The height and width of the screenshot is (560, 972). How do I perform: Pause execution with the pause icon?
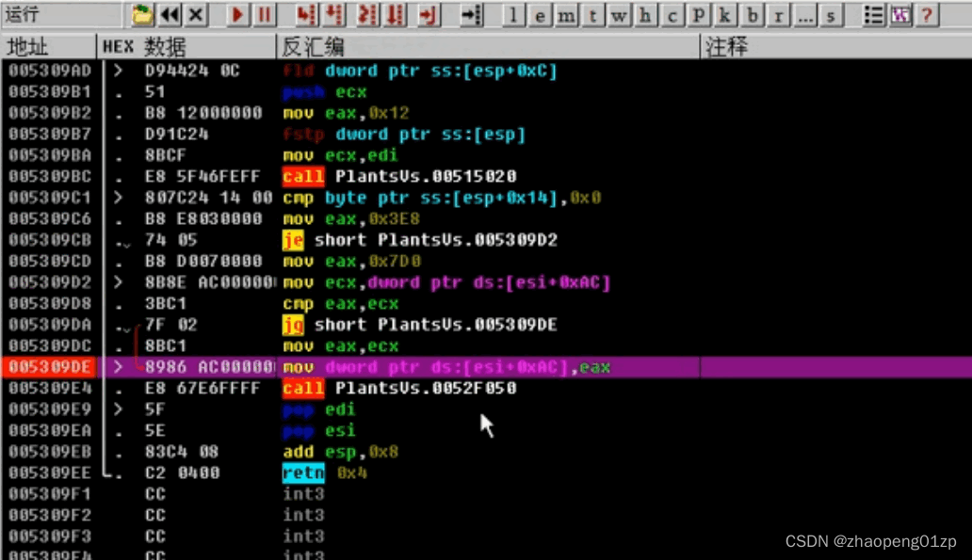click(x=264, y=14)
